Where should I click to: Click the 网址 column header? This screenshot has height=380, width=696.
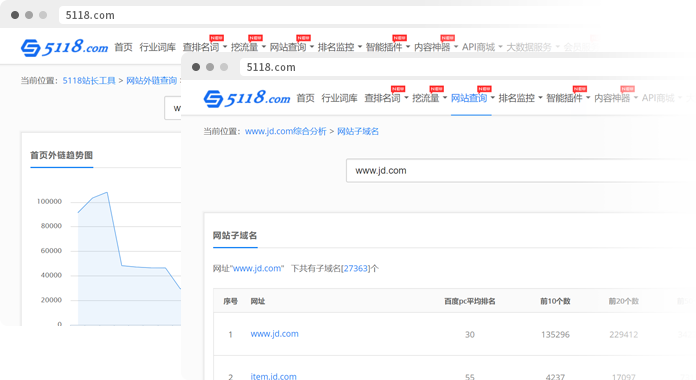coord(257,301)
